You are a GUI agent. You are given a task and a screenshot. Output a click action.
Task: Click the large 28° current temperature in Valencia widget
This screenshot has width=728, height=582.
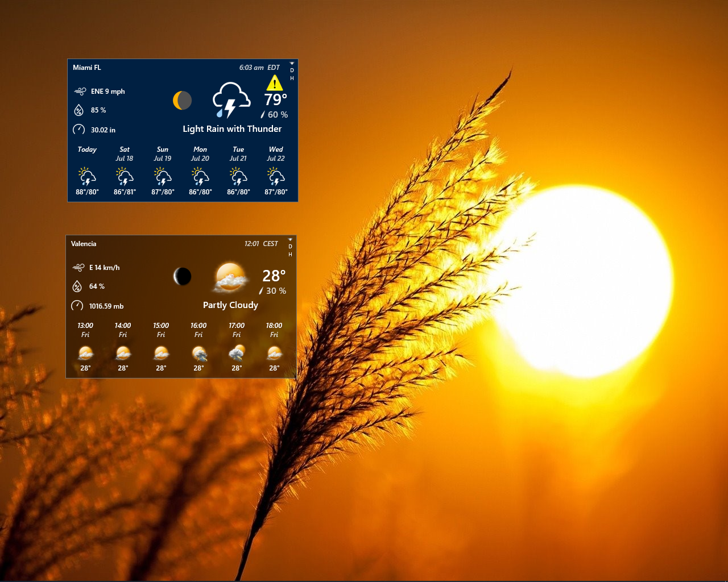(274, 276)
